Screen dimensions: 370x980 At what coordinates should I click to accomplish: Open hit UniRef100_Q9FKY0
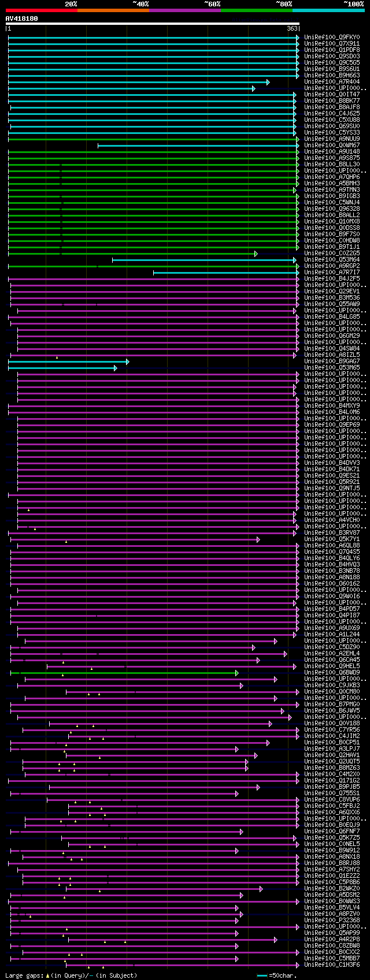click(x=332, y=37)
